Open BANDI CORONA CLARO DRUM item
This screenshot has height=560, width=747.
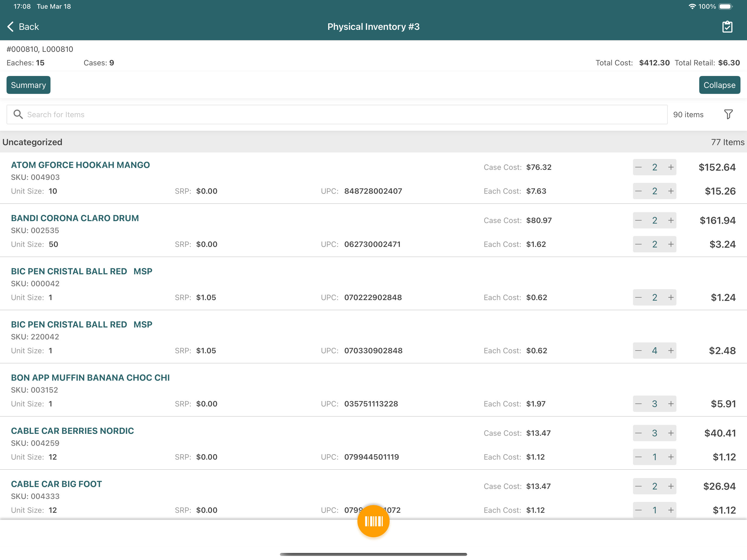pos(75,218)
